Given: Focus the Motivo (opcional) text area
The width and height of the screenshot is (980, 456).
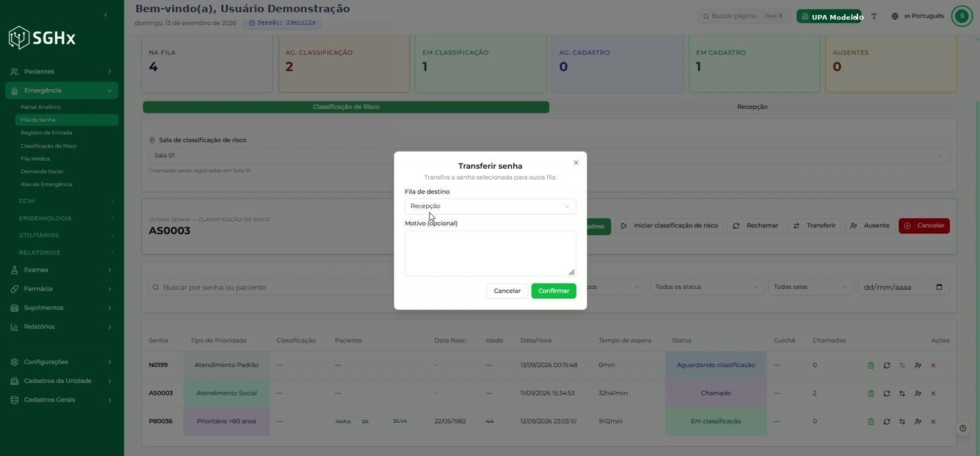Looking at the screenshot, I should point(490,253).
